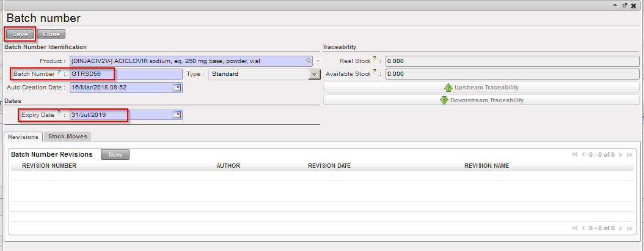Click help question mark beside Real Stock

click(x=375, y=59)
